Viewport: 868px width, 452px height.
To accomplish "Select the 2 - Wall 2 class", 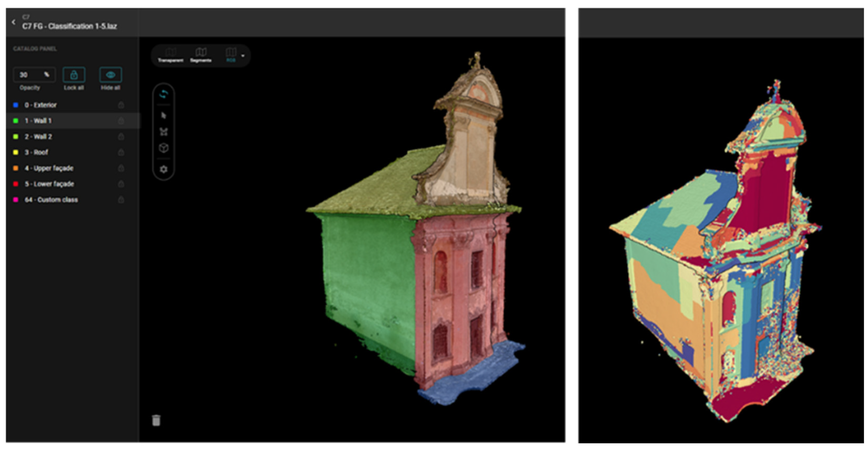I will tap(38, 137).
